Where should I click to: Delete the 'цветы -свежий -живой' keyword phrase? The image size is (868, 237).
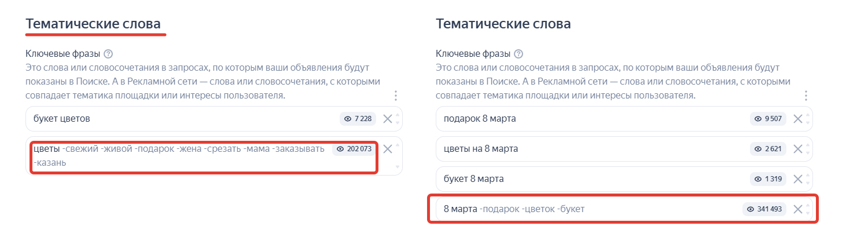pos(388,149)
